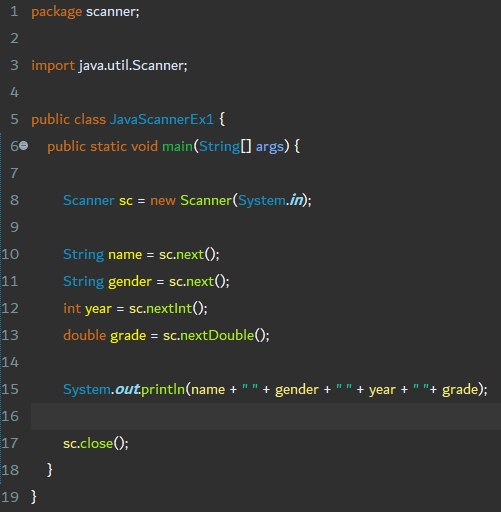Click the 'args' parameter on line 6
501x512 pixels.
coord(270,147)
